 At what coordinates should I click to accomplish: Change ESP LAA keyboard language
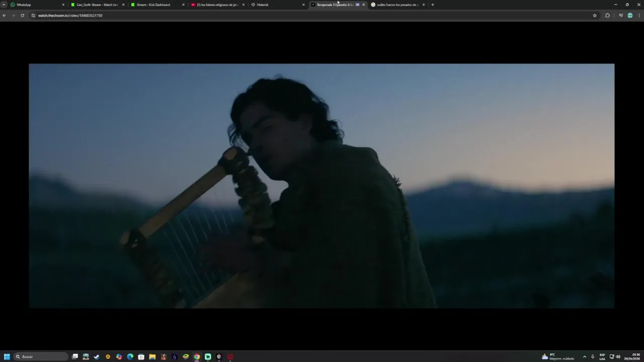pyautogui.click(x=602, y=356)
